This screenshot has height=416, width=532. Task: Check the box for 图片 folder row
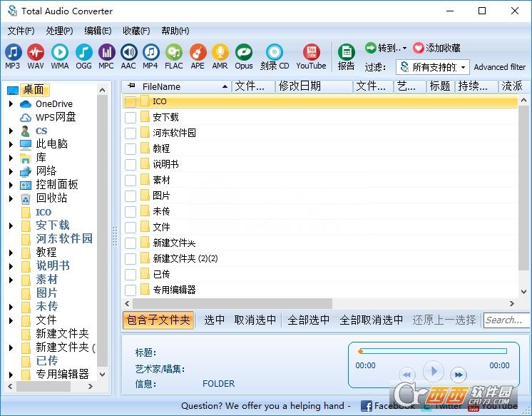click(x=131, y=196)
